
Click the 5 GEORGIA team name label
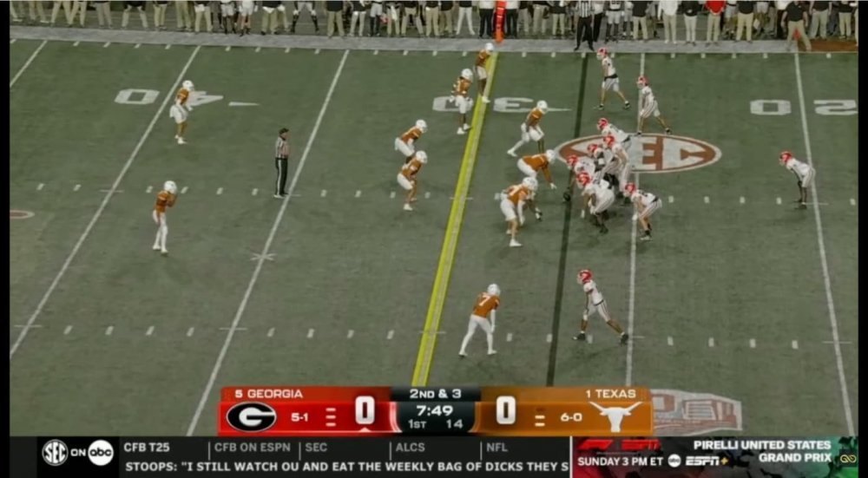[x=269, y=394]
